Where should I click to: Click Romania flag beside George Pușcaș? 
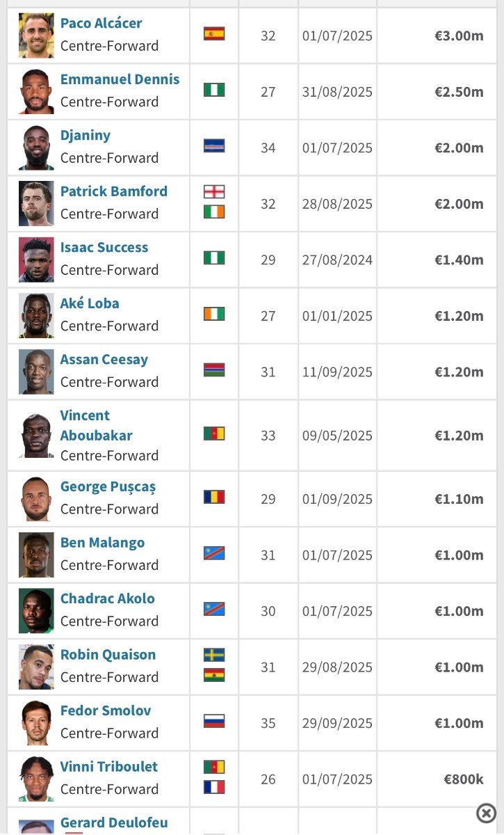pyautogui.click(x=214, y=497)
